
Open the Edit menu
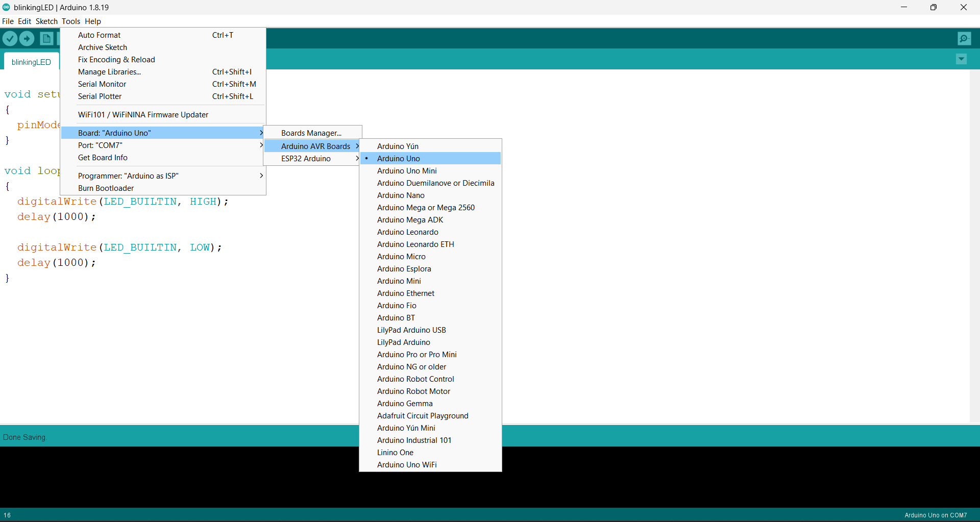point(24,21)
